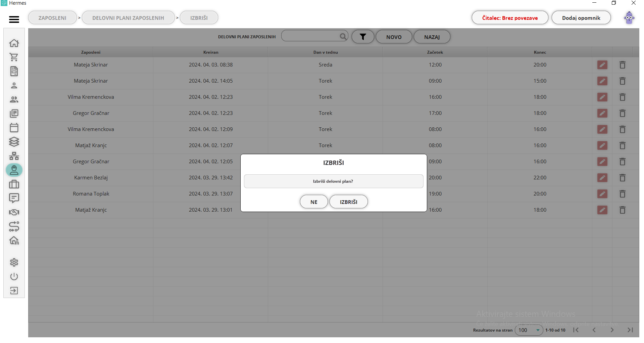Image resolution: width=644 pixels, height=343 pixels.
Task: Open the stacked pages sidebar icon
Action: tap(14, 114)
